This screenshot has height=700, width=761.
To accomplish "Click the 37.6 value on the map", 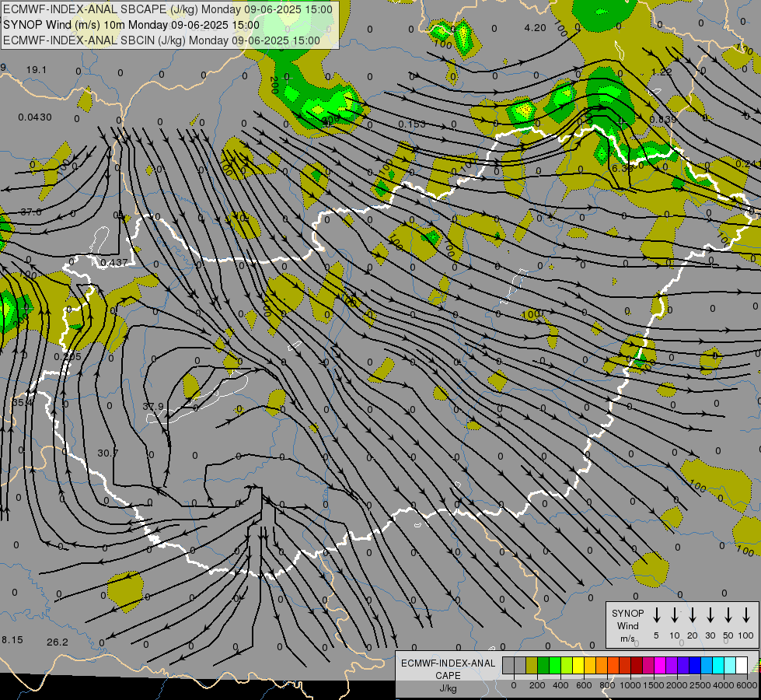I will (x=31, y=212).
